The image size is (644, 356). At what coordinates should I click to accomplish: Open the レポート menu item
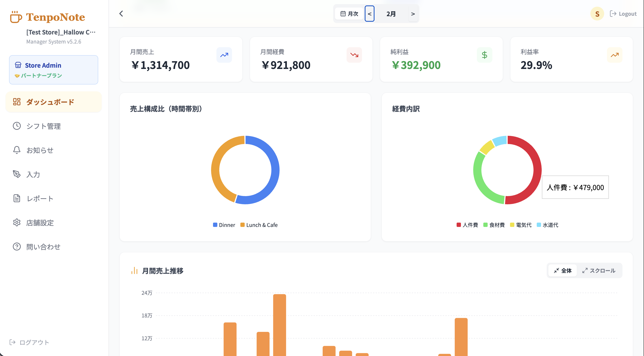pos(53,198)
